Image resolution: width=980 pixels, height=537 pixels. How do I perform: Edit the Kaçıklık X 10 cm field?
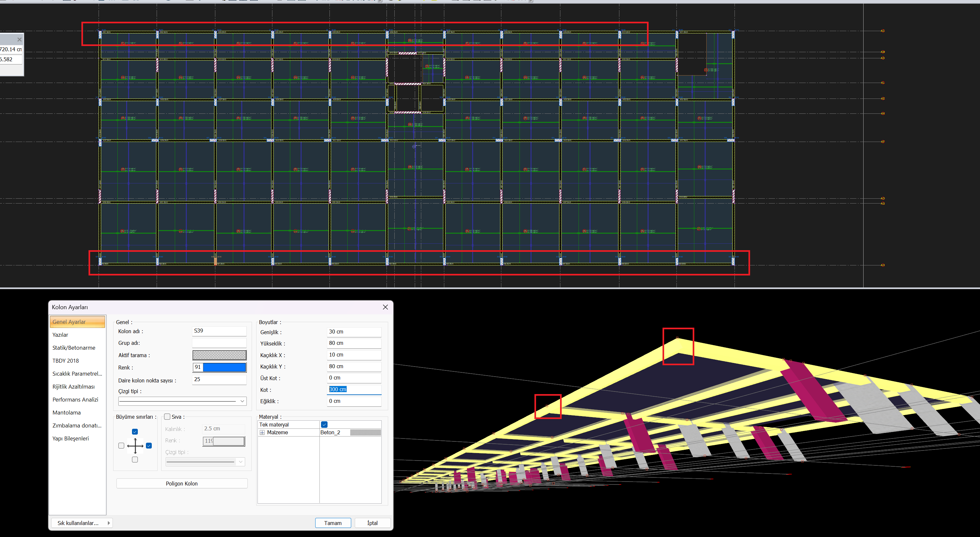pos(354,355)
